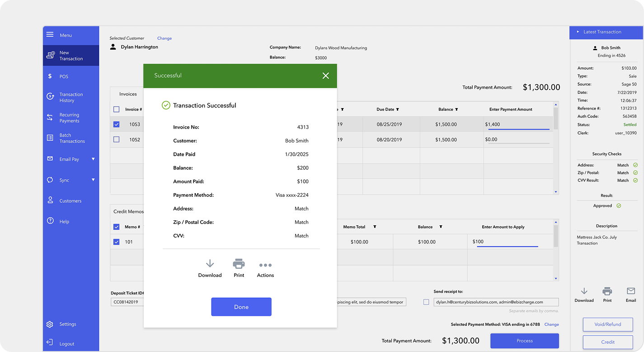Click Transaction Successful green check icon

pyautogui.click(x=166, y=105)
